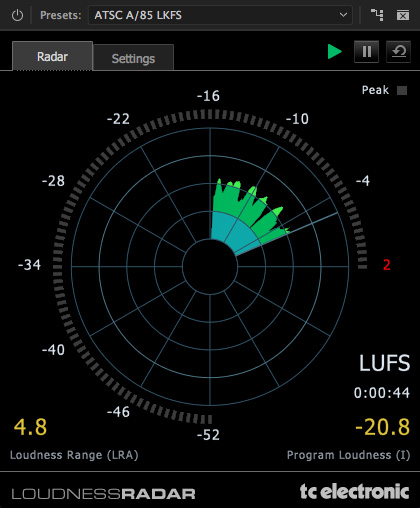Image resolution: width=420 pixels, height=508 pixels.
Task: Click the -10 scale label on radar
Action: (x=297, y=119)
